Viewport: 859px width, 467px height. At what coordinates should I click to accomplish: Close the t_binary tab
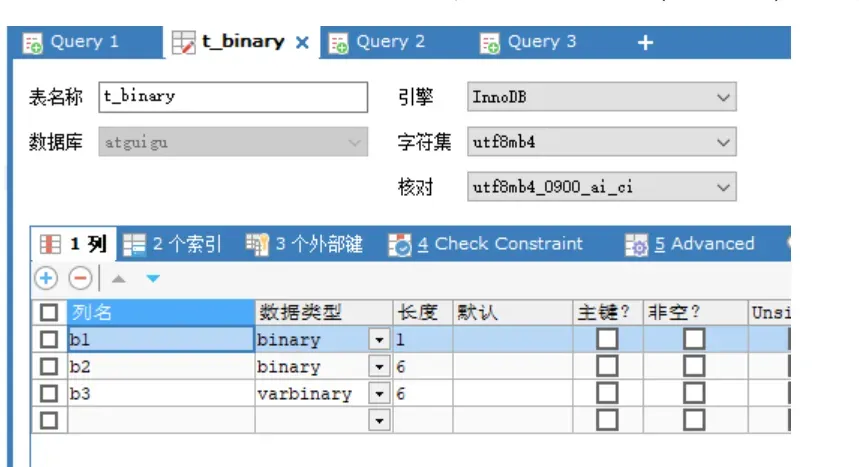point(302,43)
